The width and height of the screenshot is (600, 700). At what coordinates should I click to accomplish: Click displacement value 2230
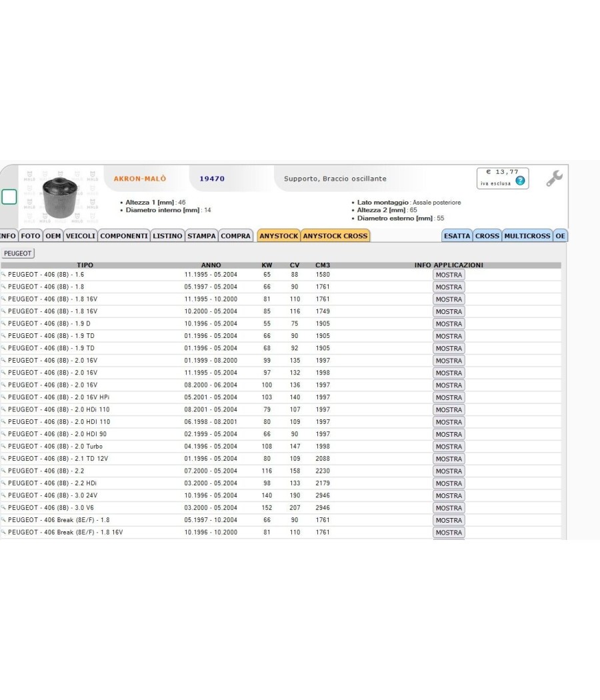[323, 471]
